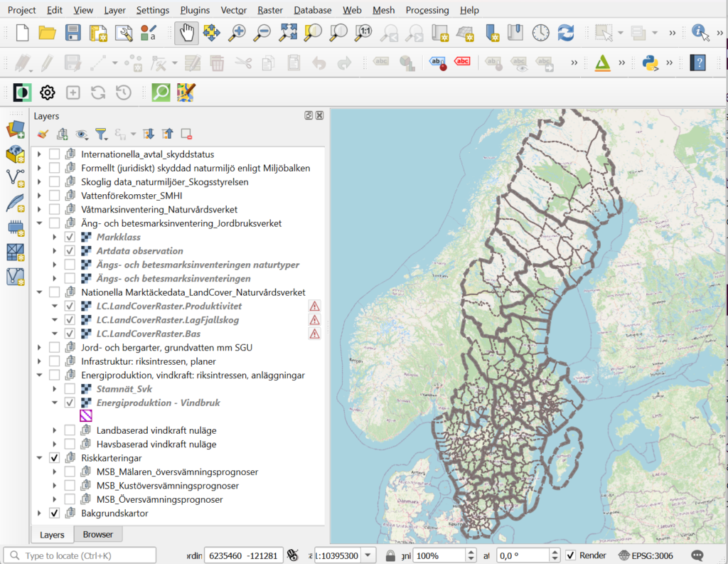Open the Filter Legend by Expression tool
This screenshot has width=728, height=564.
(121, 134)
